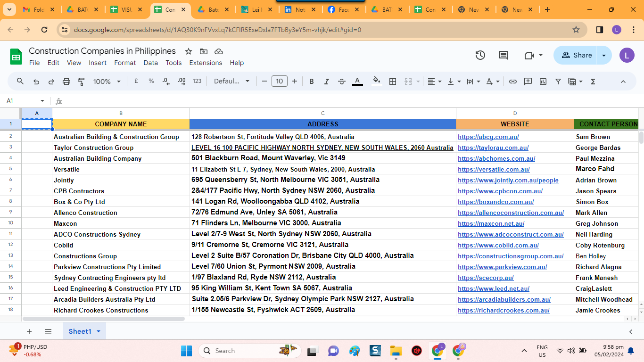Open version history clock icon
The width and height of the screenshot is (644, 362).
[480, 55]
